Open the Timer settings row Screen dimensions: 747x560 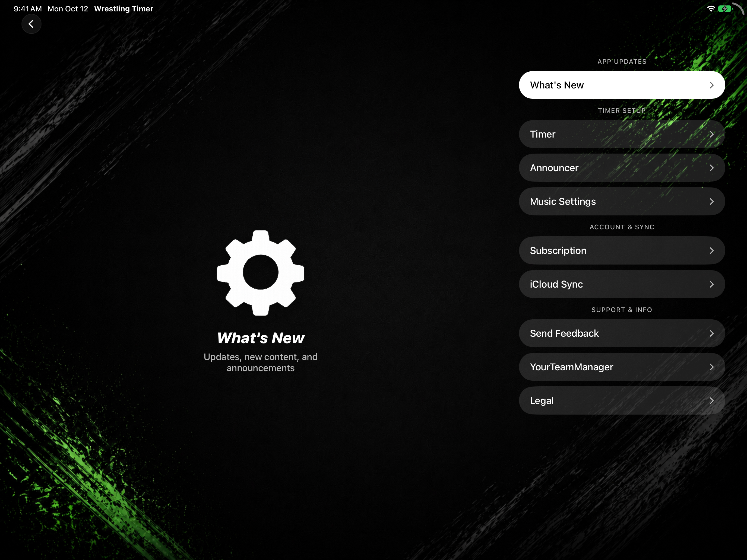[x=622, y=134]
